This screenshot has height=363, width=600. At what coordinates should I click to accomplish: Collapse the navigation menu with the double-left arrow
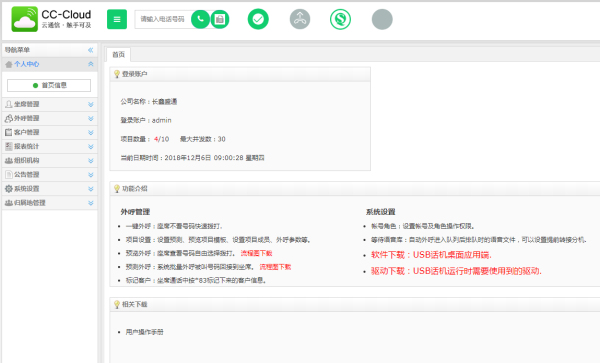[91, 50]
